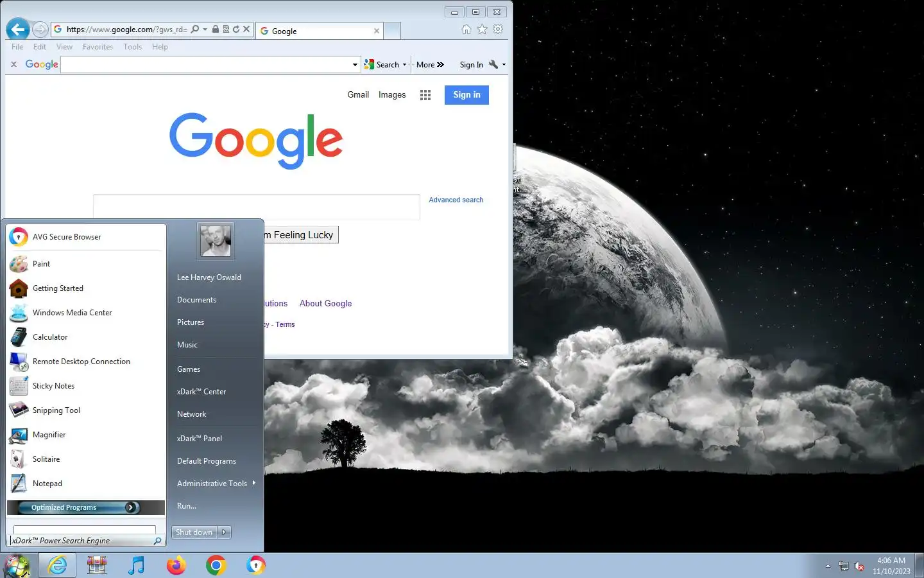Launch Sticky Notes

[86, 386]
